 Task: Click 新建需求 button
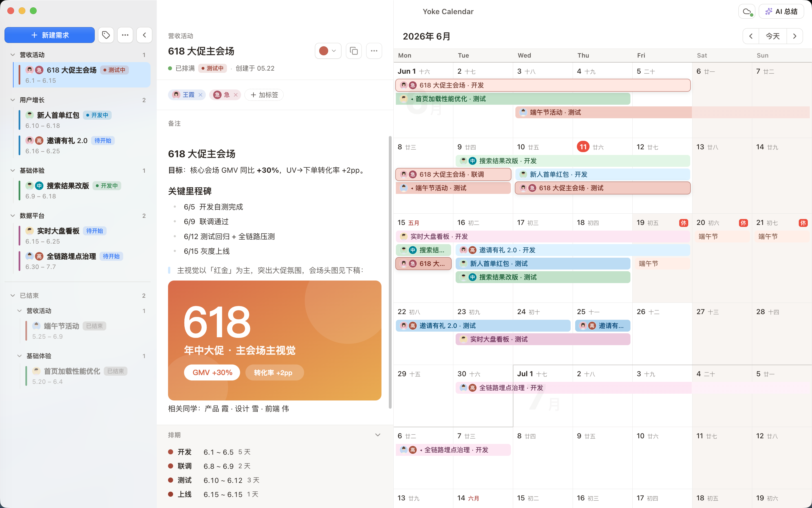[50, 35]
